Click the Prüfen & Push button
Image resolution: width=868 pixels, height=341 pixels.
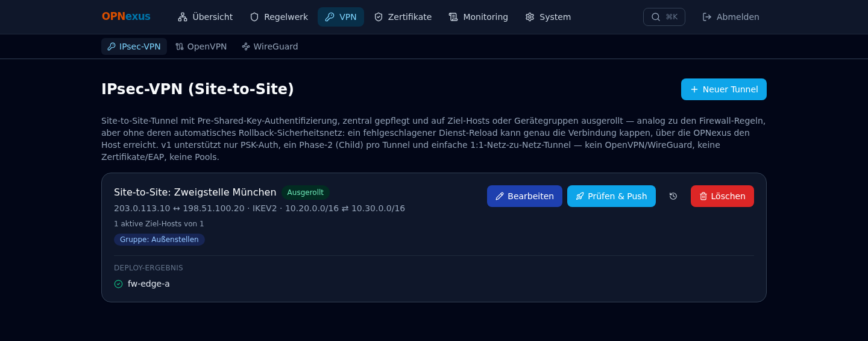(x=611, y=196)
